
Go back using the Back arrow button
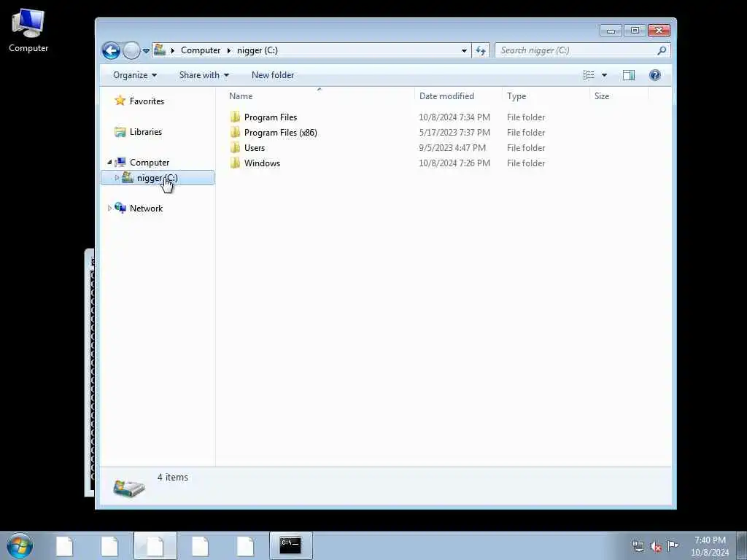111,50
